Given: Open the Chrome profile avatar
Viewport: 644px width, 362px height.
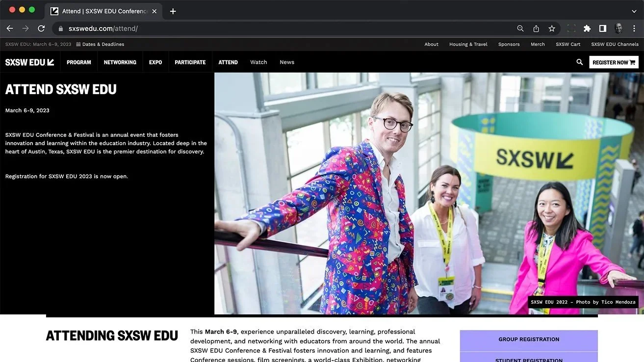Looking at the screenshot, I should click(618, 28).
